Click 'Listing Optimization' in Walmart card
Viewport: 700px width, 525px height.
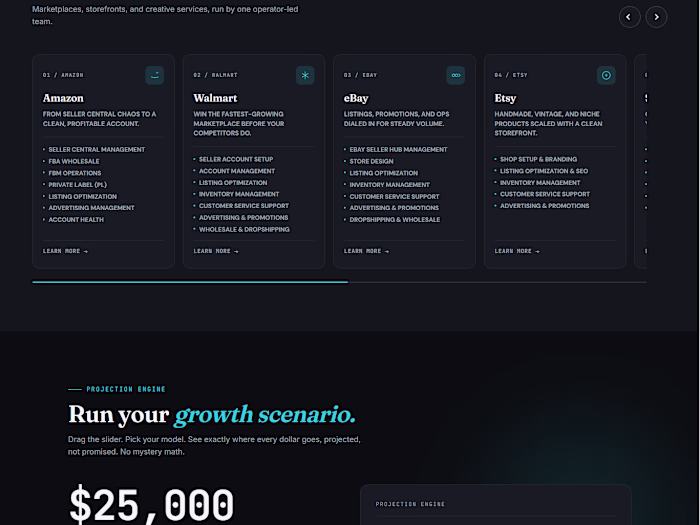click(233, 183)
